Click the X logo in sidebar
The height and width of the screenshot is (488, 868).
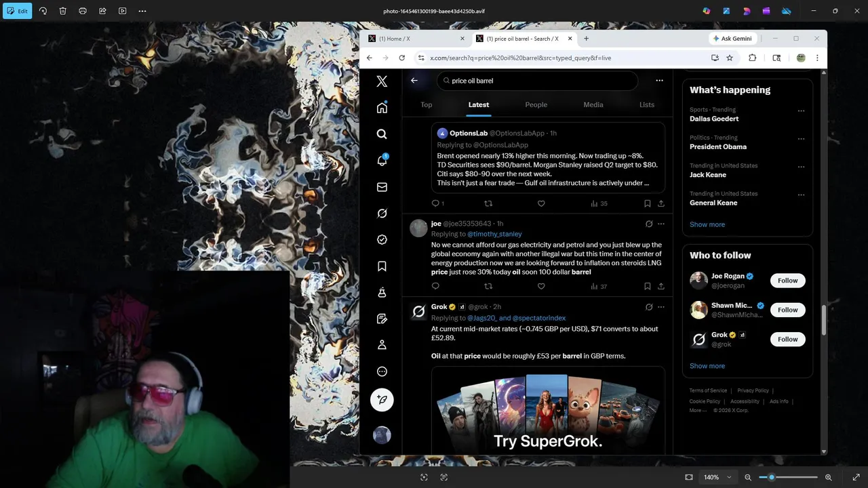(382, 81)
